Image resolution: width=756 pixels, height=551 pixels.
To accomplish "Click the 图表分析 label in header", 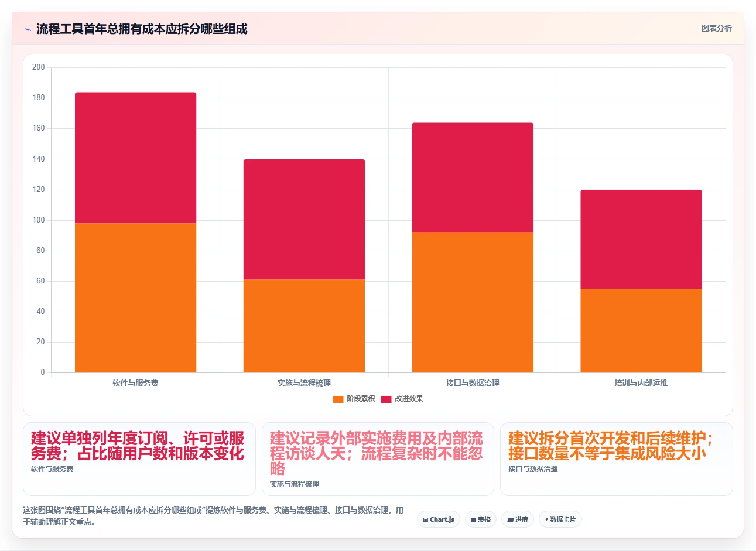I will [716, 28].
